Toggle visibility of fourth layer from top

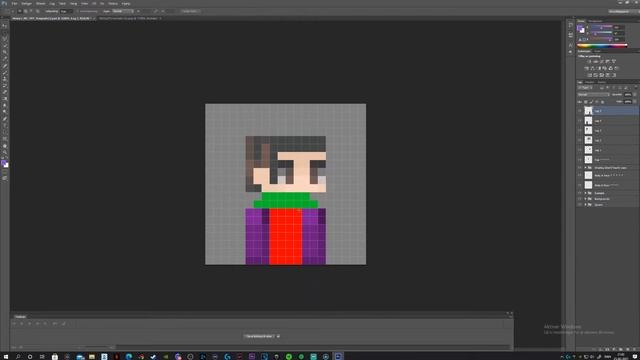580,140
